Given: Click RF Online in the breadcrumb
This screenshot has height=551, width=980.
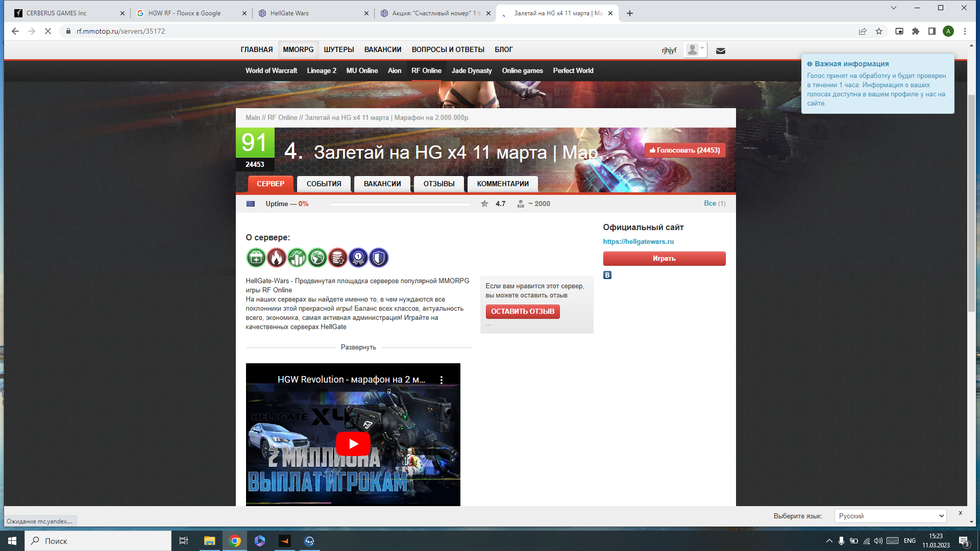Looking at the screenshot, I should 282,118.
